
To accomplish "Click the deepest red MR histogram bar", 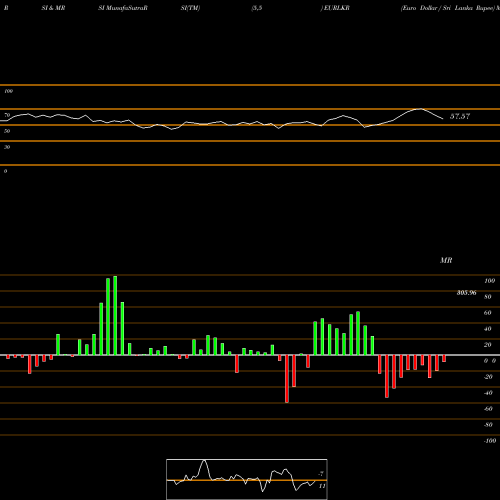I will (287, 379).
